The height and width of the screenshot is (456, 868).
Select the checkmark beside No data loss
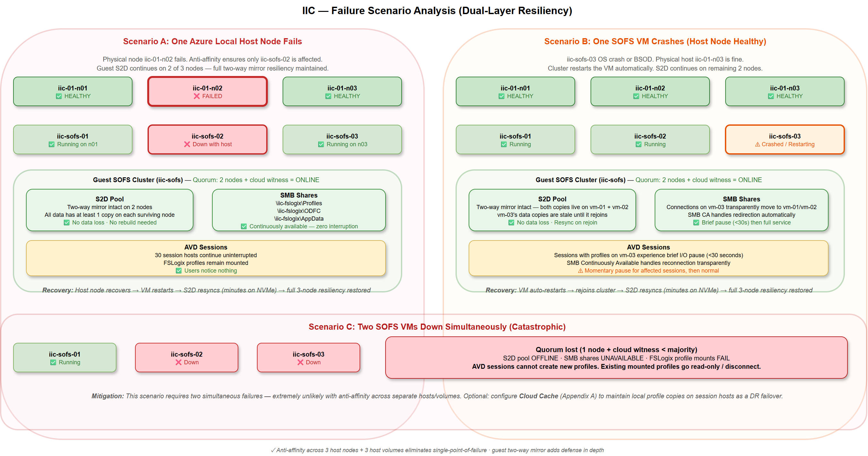66,222
